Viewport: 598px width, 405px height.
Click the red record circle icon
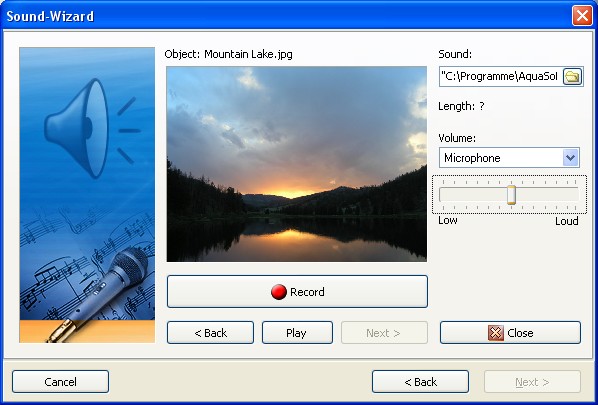point(279,292)
